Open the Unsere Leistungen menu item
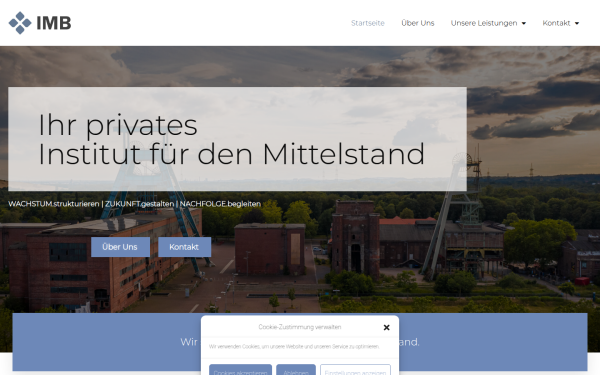This screenshot has height=375, width=600. [x=484, y=23]
